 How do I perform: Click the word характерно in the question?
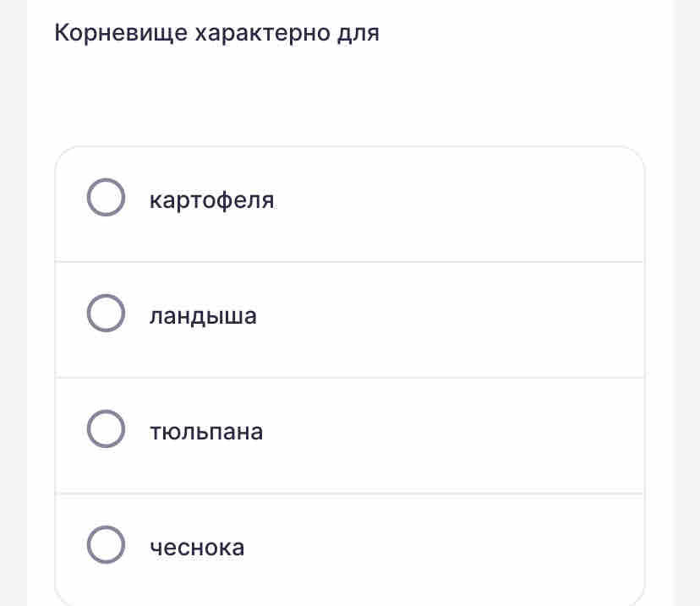point(262,33)
